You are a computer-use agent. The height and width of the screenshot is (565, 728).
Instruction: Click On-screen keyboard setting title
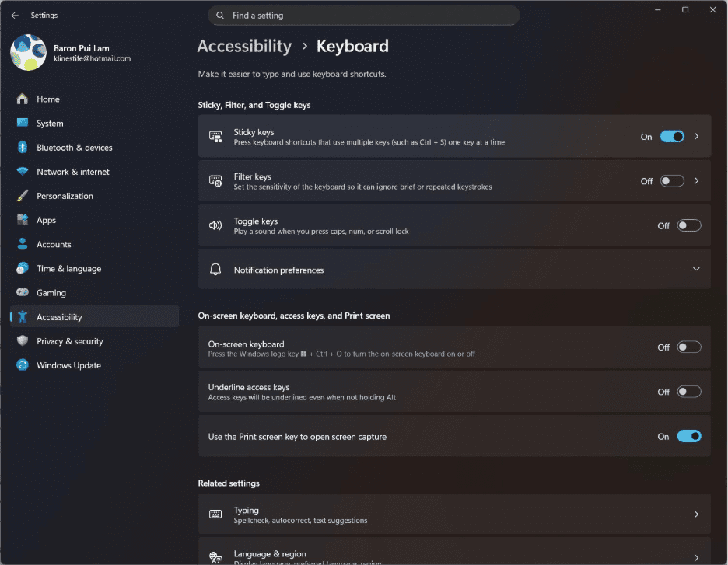[x=246, y=344]
